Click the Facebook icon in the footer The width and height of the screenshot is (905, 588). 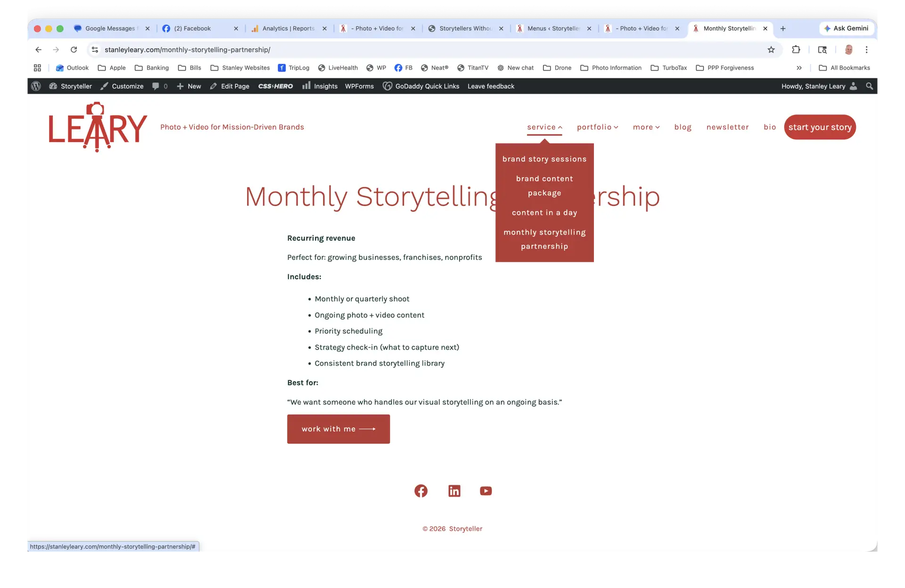click(420, 491)
